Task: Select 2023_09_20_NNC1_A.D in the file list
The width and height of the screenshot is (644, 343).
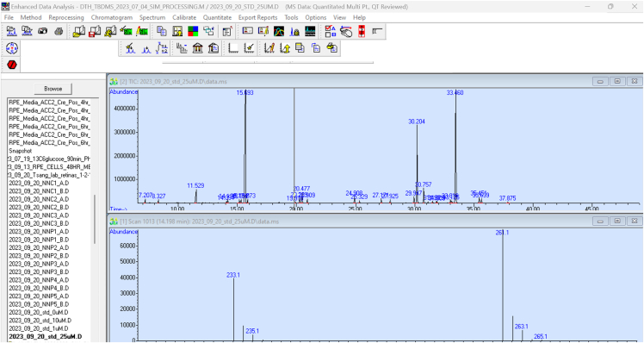Action: pyautogui.click(x=39, y=183)
